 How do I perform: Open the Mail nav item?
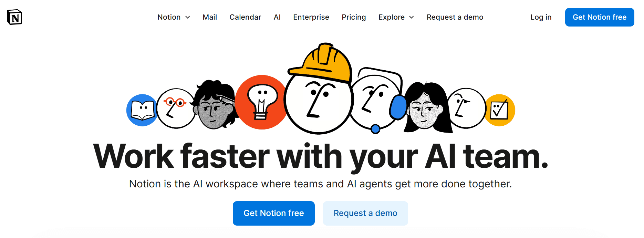(210, 17)
